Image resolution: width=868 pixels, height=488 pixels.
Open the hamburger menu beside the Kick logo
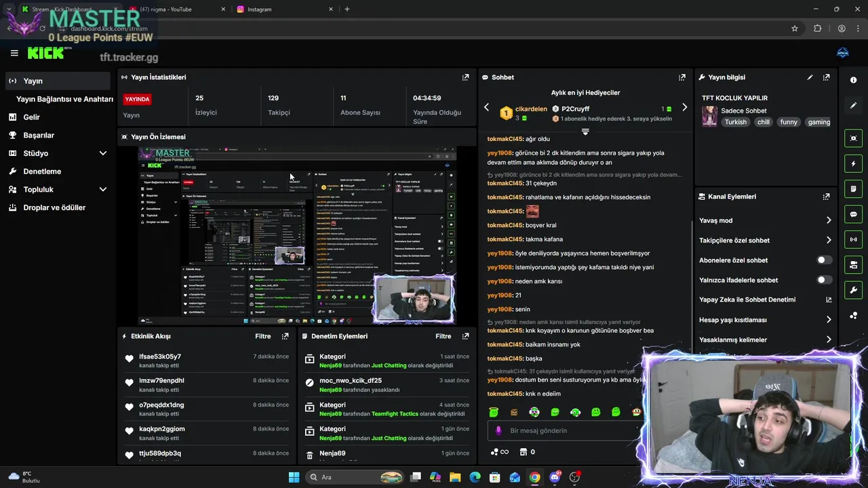[14, 53]
